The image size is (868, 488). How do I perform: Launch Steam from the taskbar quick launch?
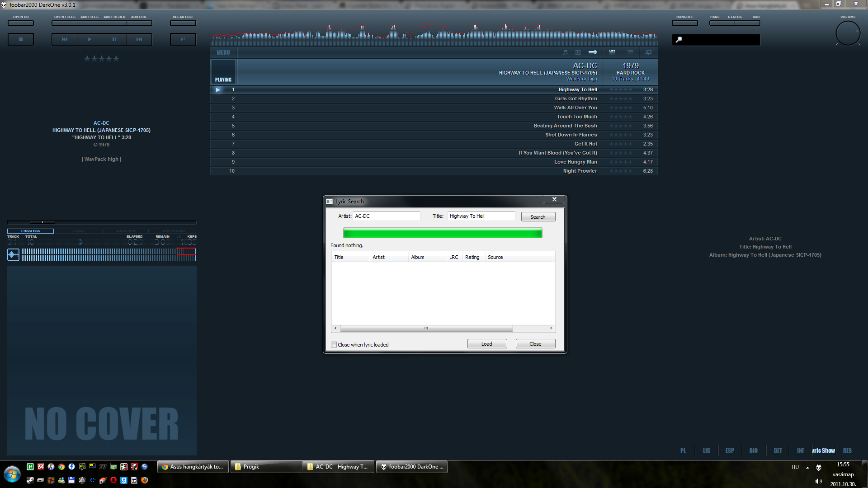[x=30, y=480]
